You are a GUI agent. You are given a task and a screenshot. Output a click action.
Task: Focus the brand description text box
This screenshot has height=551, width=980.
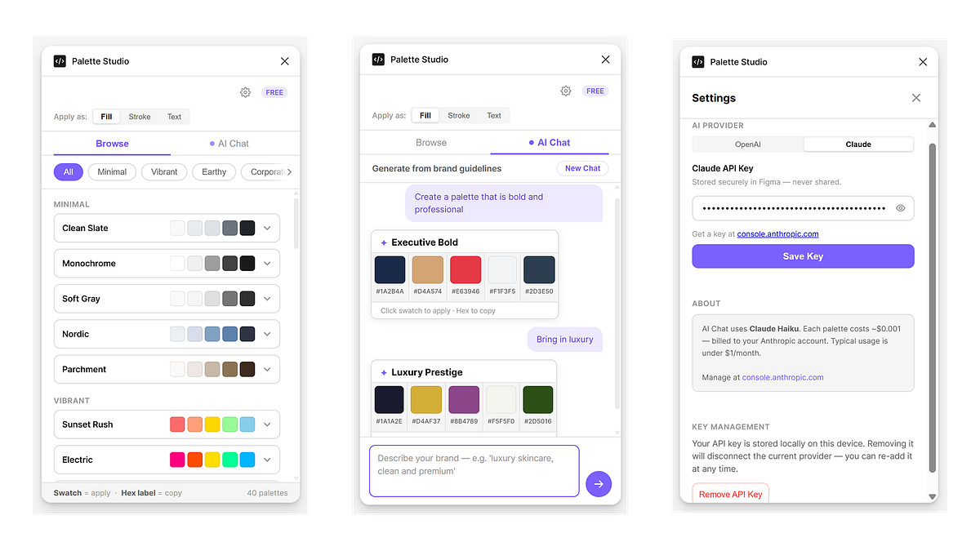click(474, 471)
